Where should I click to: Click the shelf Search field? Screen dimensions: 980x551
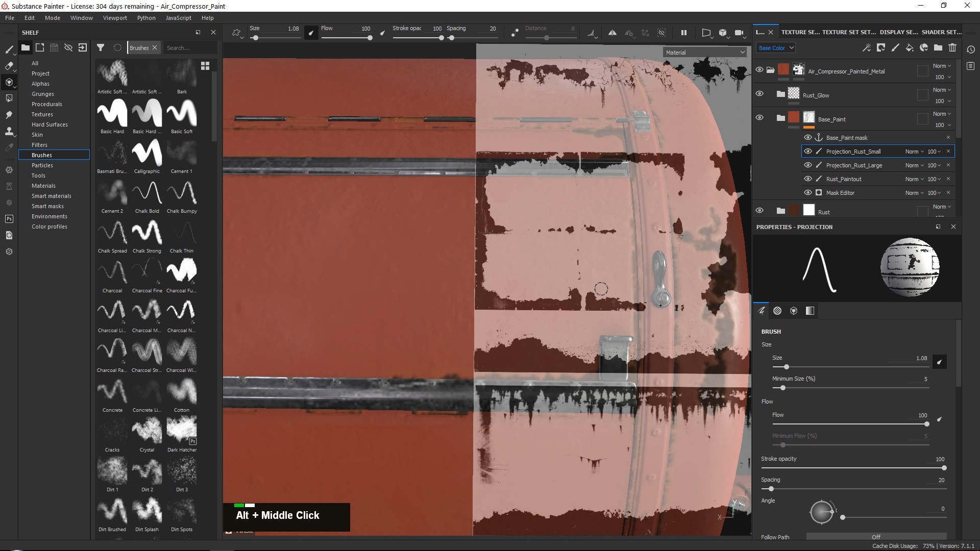pos(190,48)
